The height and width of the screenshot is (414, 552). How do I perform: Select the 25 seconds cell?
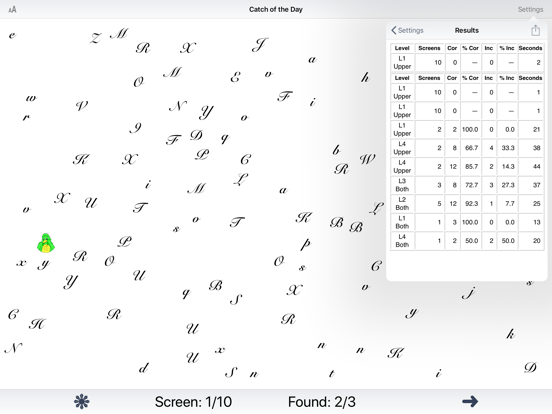(x=531, y=203)
